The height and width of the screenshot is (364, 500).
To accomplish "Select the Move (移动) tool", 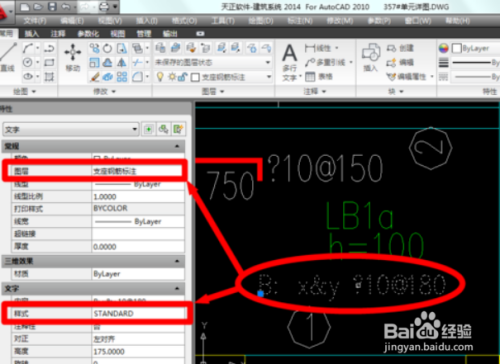I will [73, 57].
